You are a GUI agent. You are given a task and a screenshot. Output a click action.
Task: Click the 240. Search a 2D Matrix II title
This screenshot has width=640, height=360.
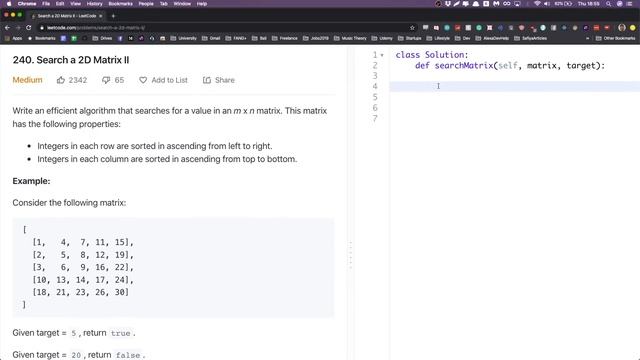(71, 60)
